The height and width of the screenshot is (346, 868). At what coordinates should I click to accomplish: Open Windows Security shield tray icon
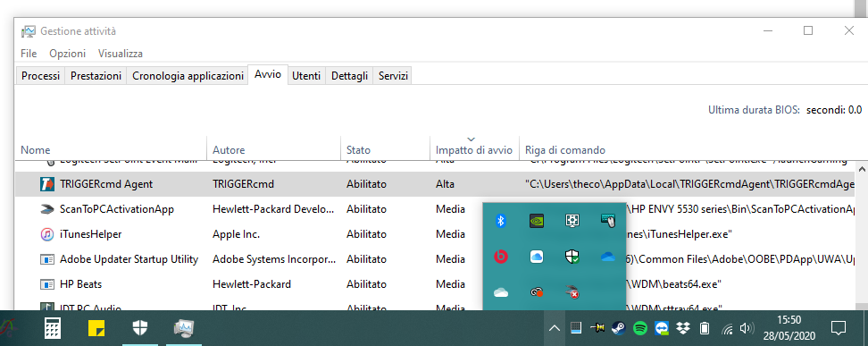tap(572, 257)
